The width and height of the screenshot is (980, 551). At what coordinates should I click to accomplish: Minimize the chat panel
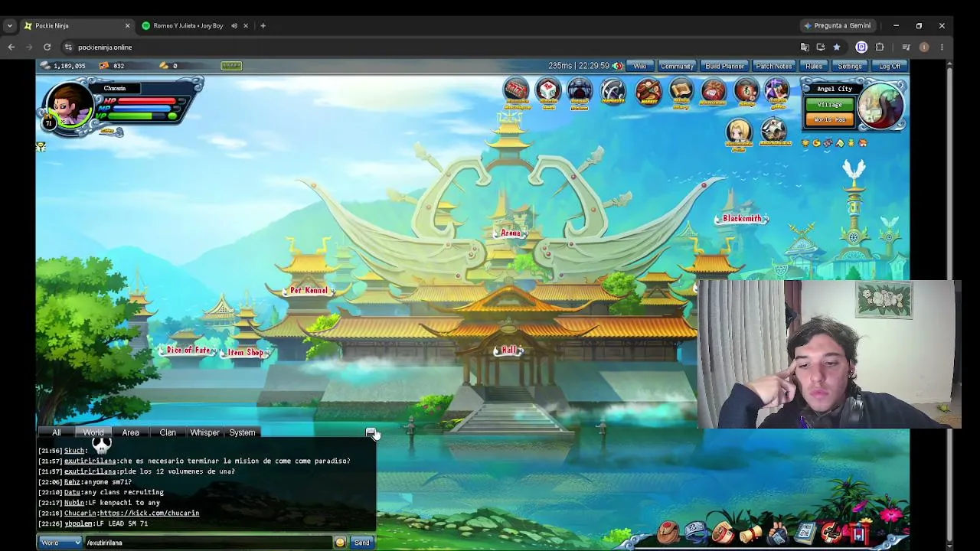371,432
